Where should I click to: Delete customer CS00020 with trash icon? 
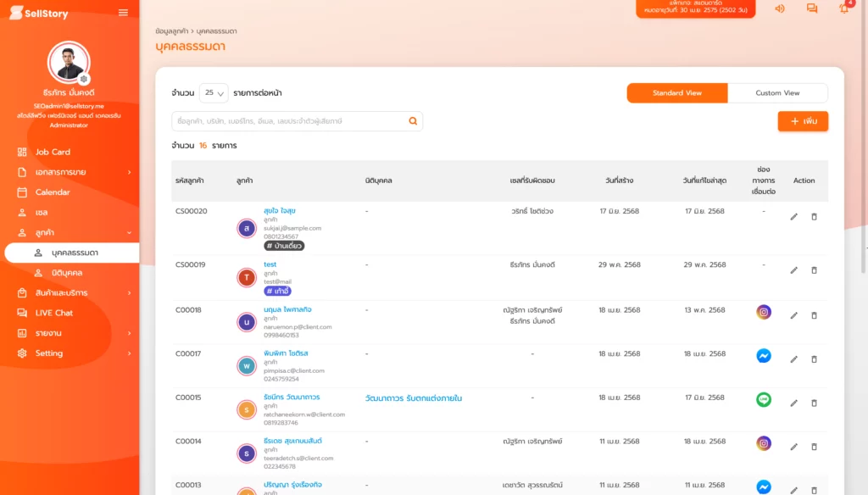(814, 216)
